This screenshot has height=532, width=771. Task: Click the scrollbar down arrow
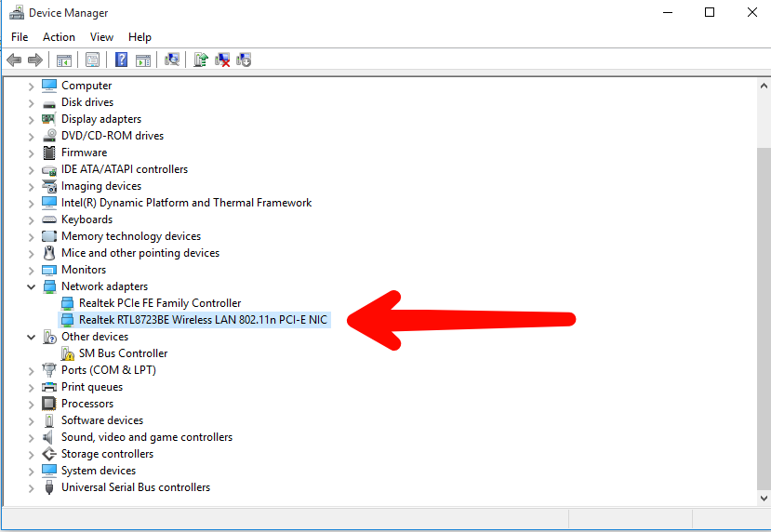pos(764,499)
